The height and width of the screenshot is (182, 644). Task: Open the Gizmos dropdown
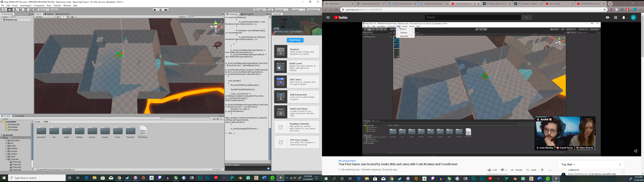[183, 17]
